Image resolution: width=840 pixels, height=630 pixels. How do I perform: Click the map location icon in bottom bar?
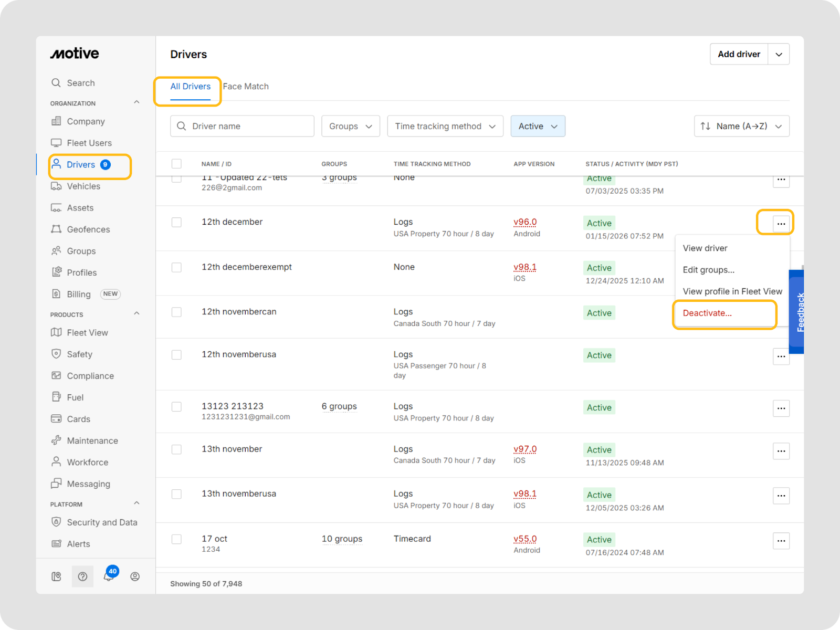pyautogui.click(x=56, y=576)
